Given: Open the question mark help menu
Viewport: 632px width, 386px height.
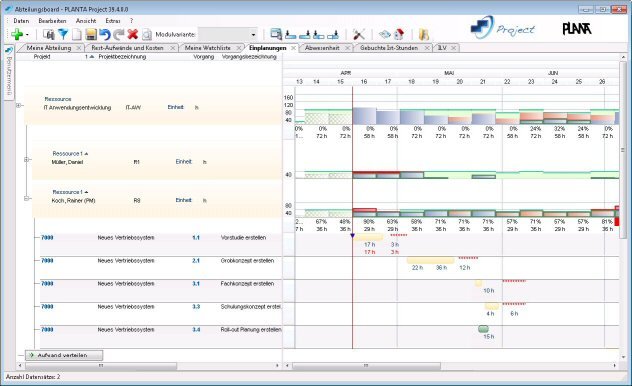Looking at the screenshot, I should point(131,21).
